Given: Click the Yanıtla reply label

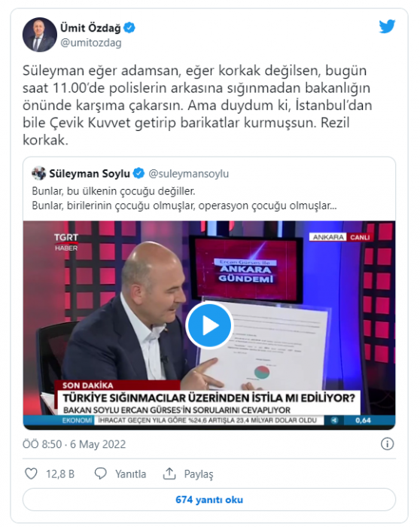Looking at the screenshot, I should pos(130,474).
